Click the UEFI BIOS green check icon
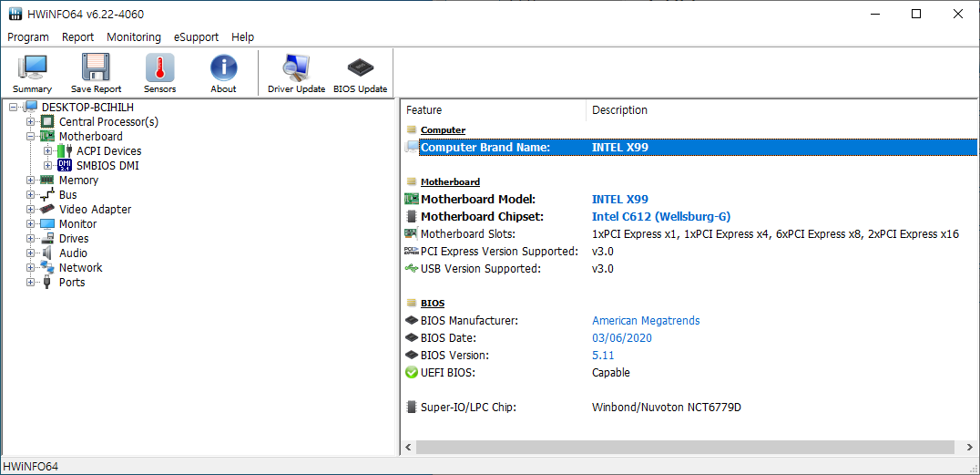 pos(412,372)
